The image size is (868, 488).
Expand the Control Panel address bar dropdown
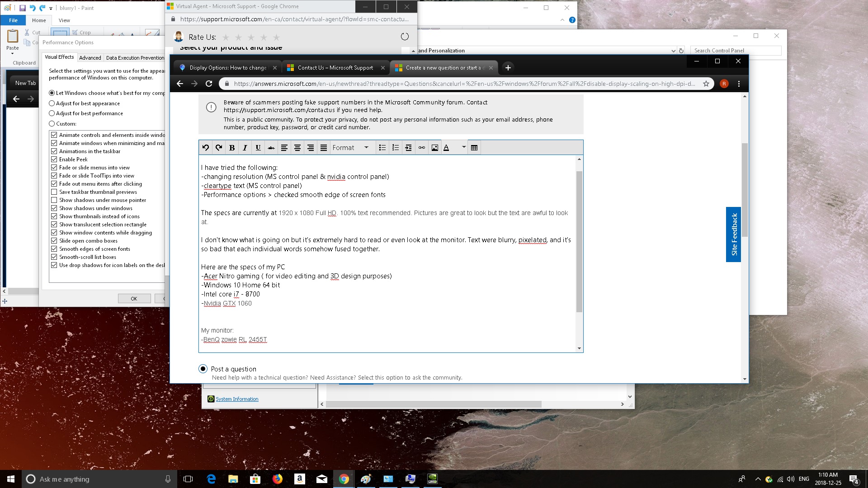click(673, 51)
